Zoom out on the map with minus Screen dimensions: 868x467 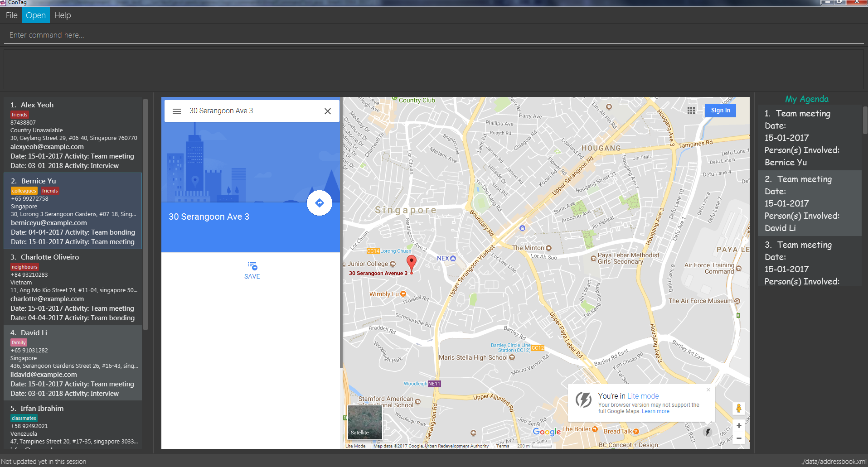point(739,438)
